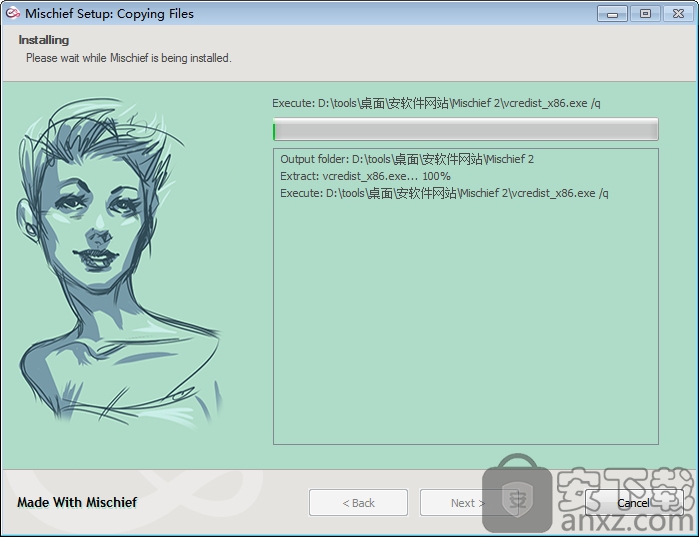Select the 'Output folder' log line

pos(407,159)
